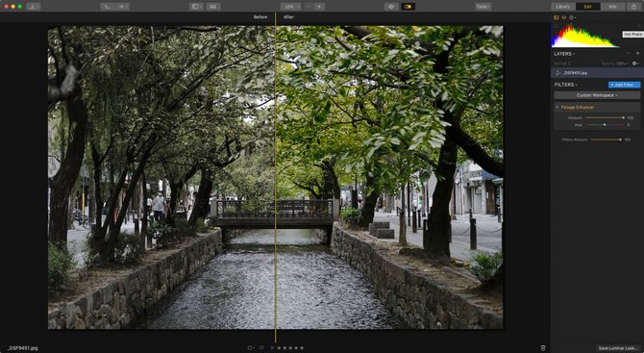This screenshot has height=353, width=644.
Task: Click the heart favorite icon below image
Action: tap(261, 348)
